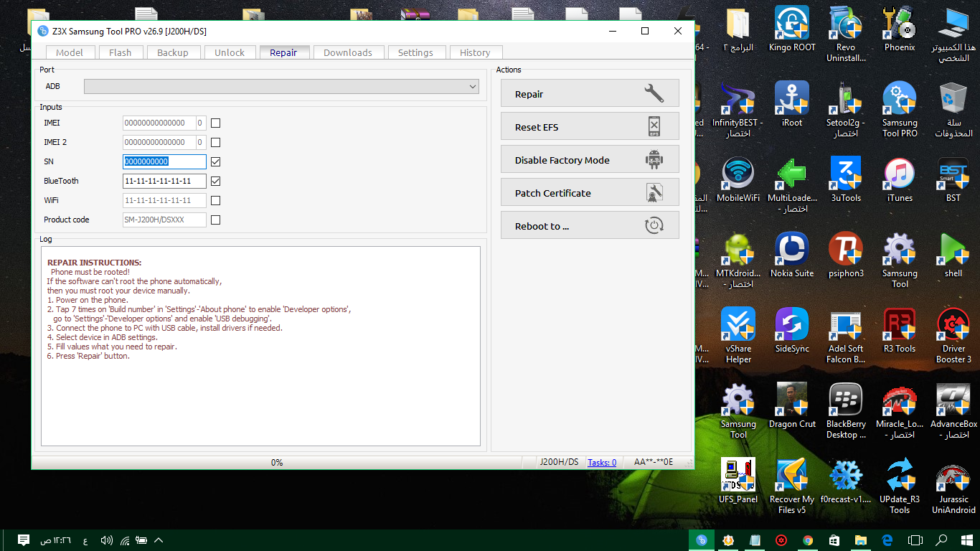Switch to the History tab
This screenshot has height=551, width=980.
[475, 52]
